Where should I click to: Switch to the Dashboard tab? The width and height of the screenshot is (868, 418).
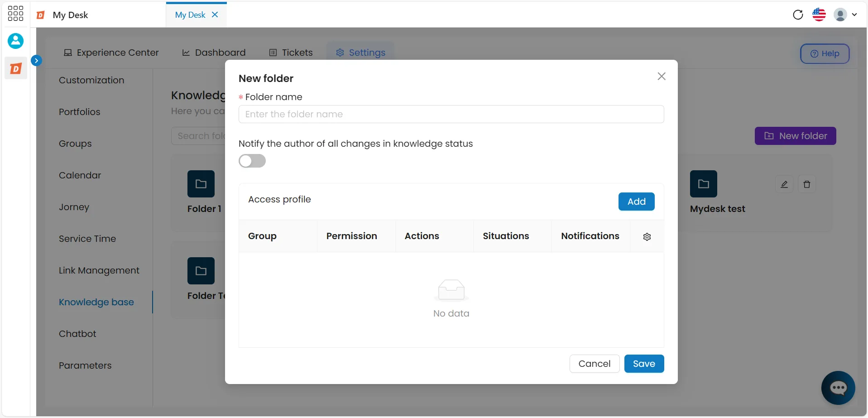coord(214,53)
